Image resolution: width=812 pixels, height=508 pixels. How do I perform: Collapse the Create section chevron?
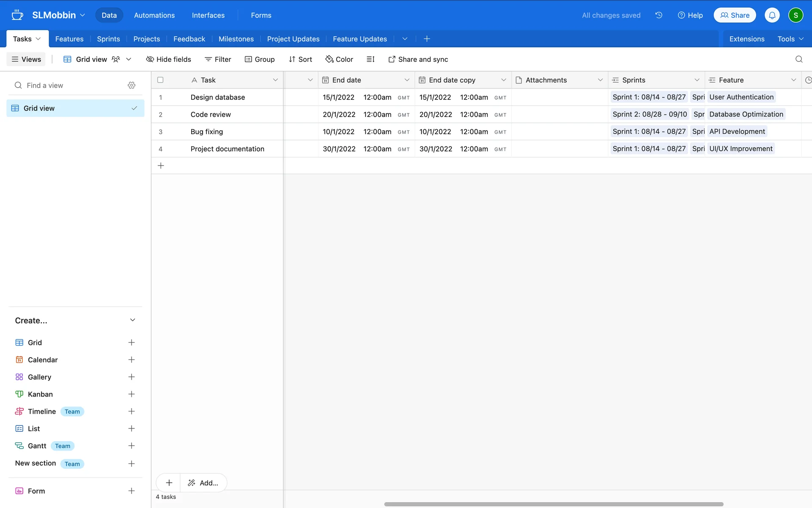tap(132, 320)
